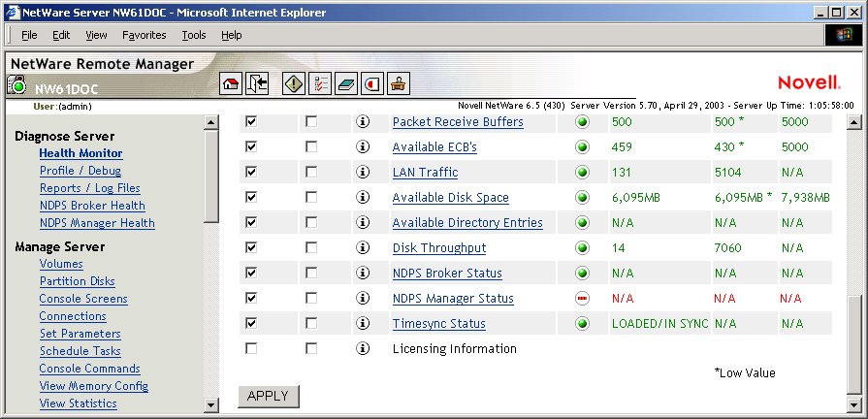Uncheck first checkbox in NDPS Broker Status row

pos(251,273)
